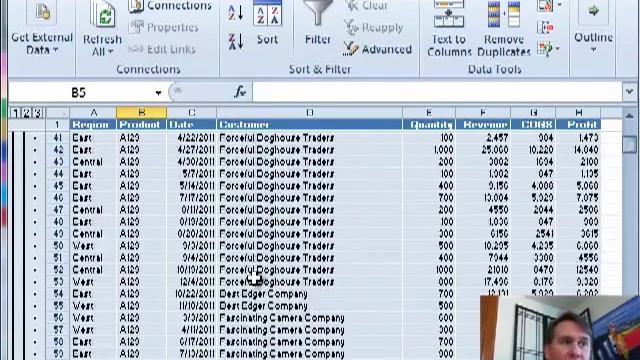Click the Insert Function fx button
Screen dimensions: 640x360
click(x=240, y=92)
